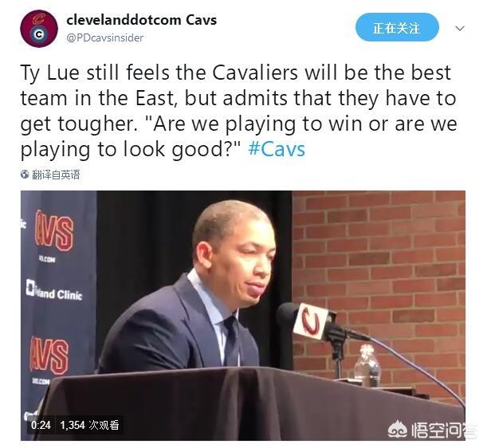Open the @PDcavsinsider handle link

pyautogui.click(x=105, y=38)
